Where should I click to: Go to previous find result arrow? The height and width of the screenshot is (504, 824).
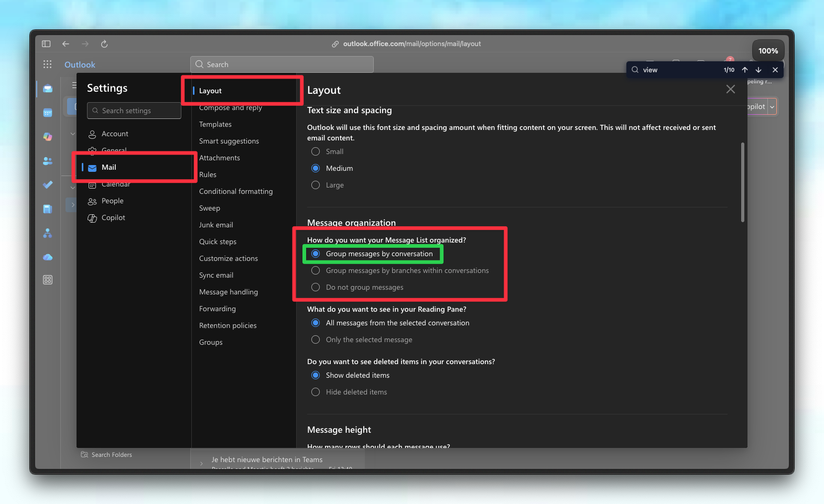point(745,70)
